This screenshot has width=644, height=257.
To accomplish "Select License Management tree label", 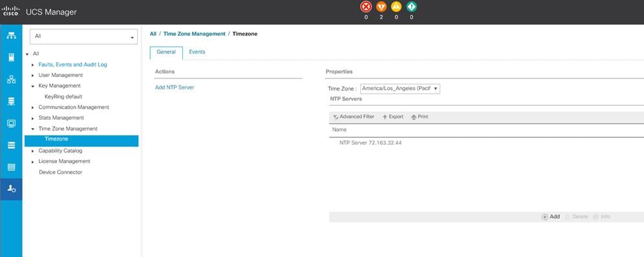I will [64, 162].
